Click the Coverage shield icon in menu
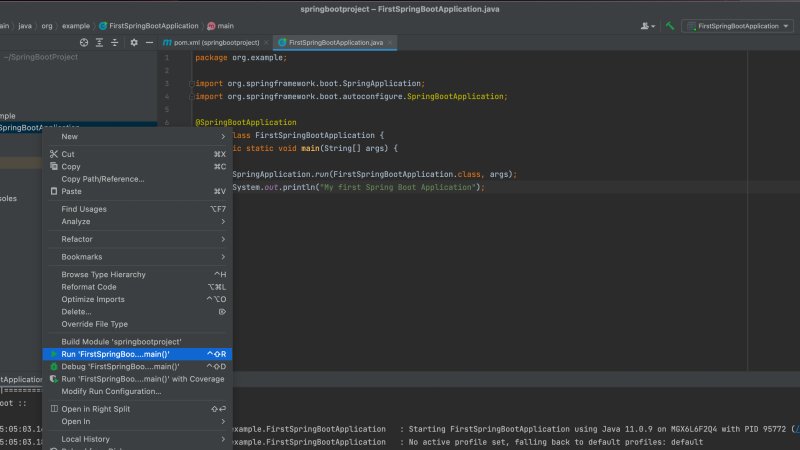Screen dimensions: 800x450 54,379
